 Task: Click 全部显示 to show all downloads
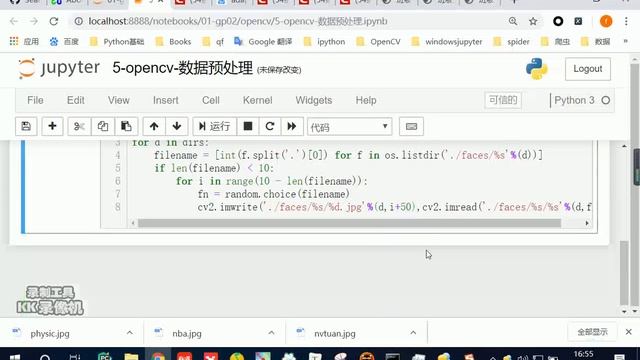pyautogui.click(x=592, y=332)
